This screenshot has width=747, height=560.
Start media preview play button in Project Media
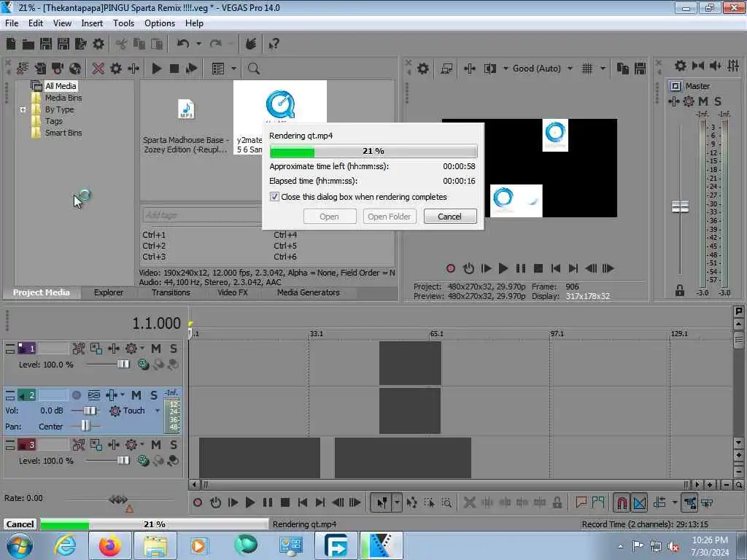(x=156, y=69)
